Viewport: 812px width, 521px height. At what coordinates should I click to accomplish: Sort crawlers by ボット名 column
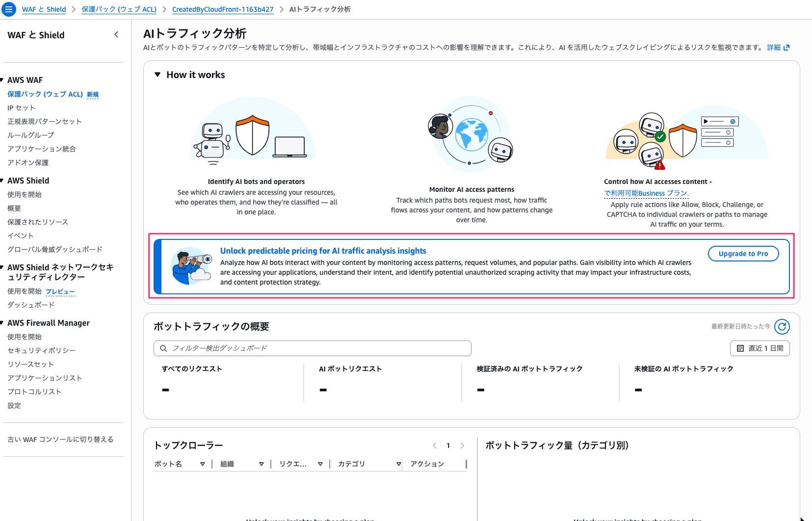pyautogui.click(x=202, y=464)
